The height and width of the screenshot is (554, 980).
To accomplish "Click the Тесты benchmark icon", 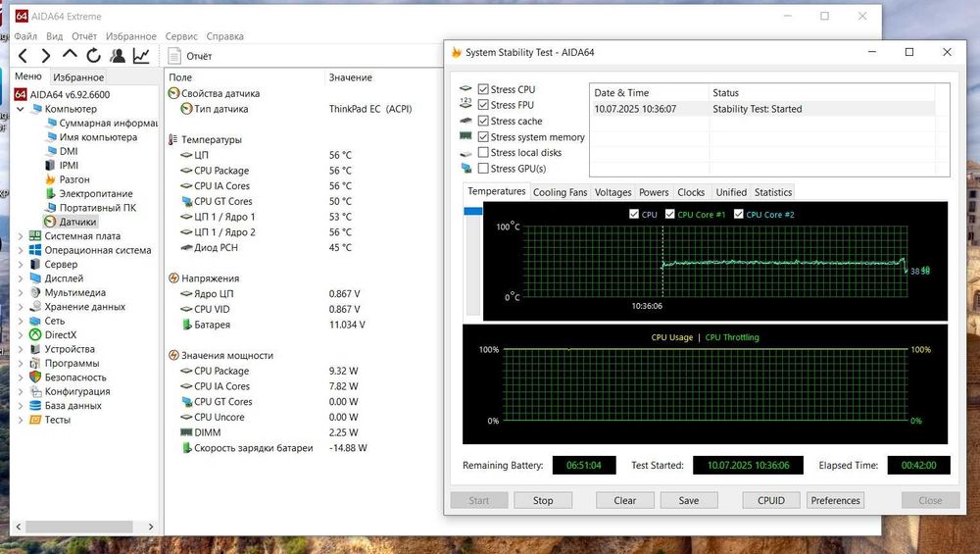I will pyautogui.click(x=35, y=420).
